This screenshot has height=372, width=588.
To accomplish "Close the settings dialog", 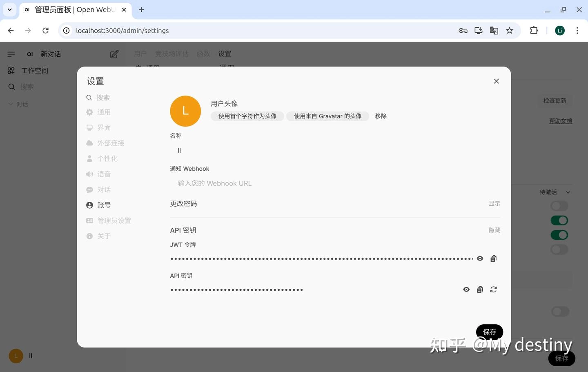I will tap(496, 81).
